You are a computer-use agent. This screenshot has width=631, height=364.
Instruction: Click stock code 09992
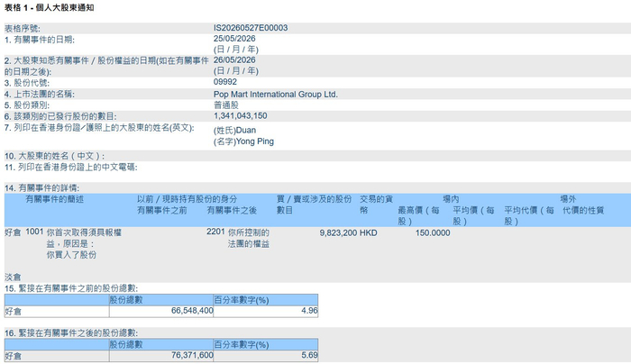pos(225,82)
